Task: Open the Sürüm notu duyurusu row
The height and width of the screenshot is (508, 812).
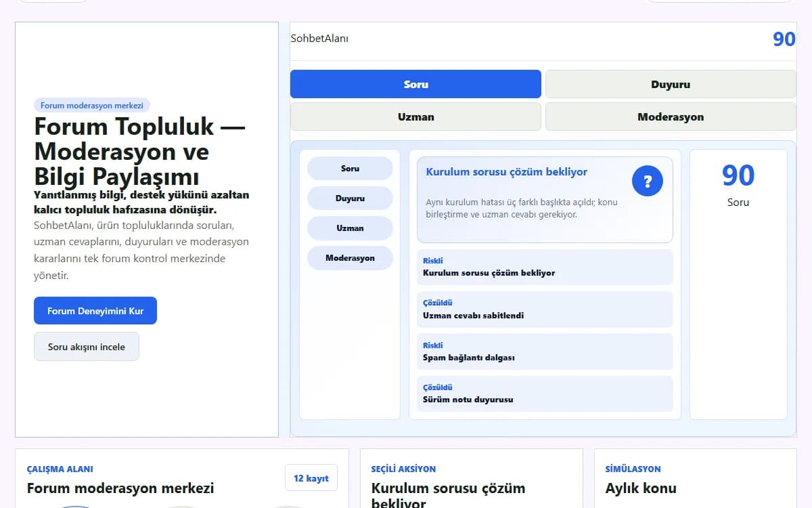Action: click(545, 394)
